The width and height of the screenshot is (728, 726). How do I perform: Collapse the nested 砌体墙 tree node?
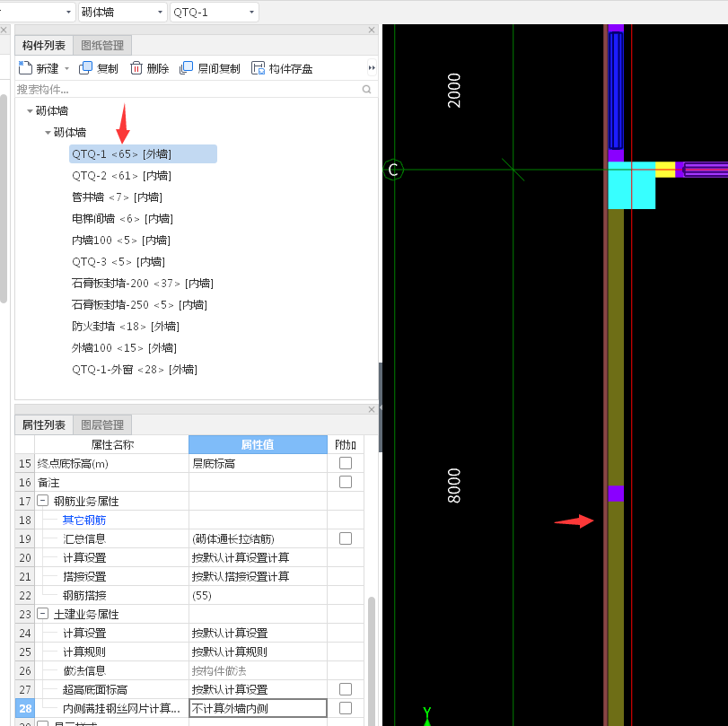tap(48, 133)
